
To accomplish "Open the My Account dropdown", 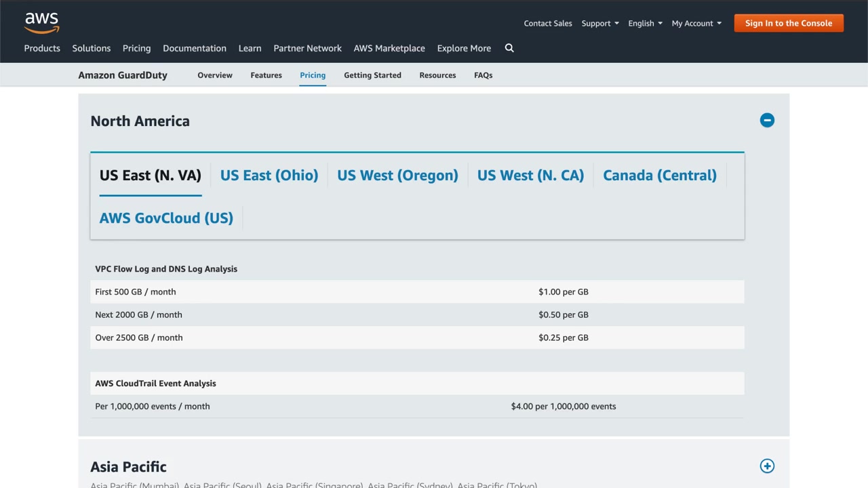I will pyautogui.click(x=696, y=23).
